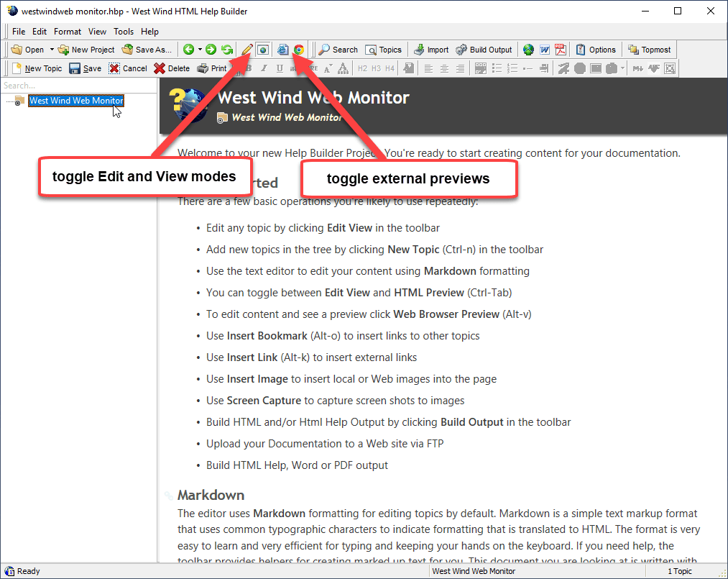This screenshot has height=579, width=728.
Task: Refresh the topic with the green refresh icon
Action: [227, 50]
